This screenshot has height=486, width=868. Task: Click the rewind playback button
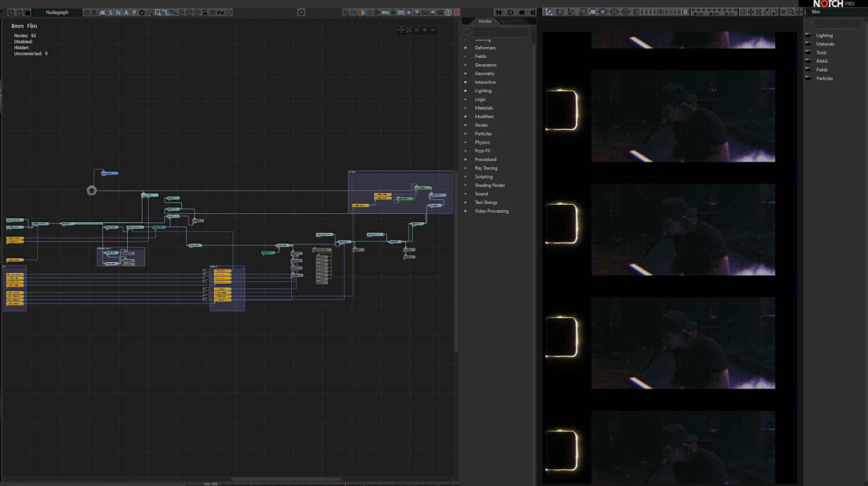(521, 12)
